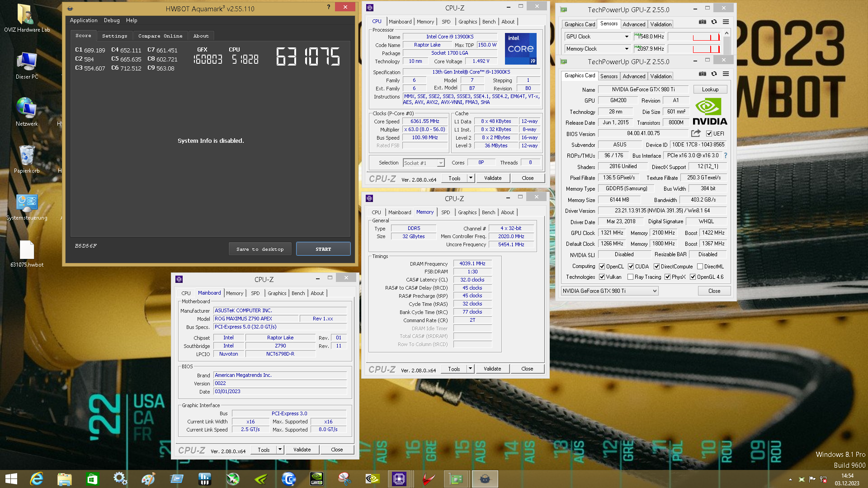Viewport: 868px width, 488px height.
Task: Click the GPU-Z taskbar icon
Action: pos(456,479)
